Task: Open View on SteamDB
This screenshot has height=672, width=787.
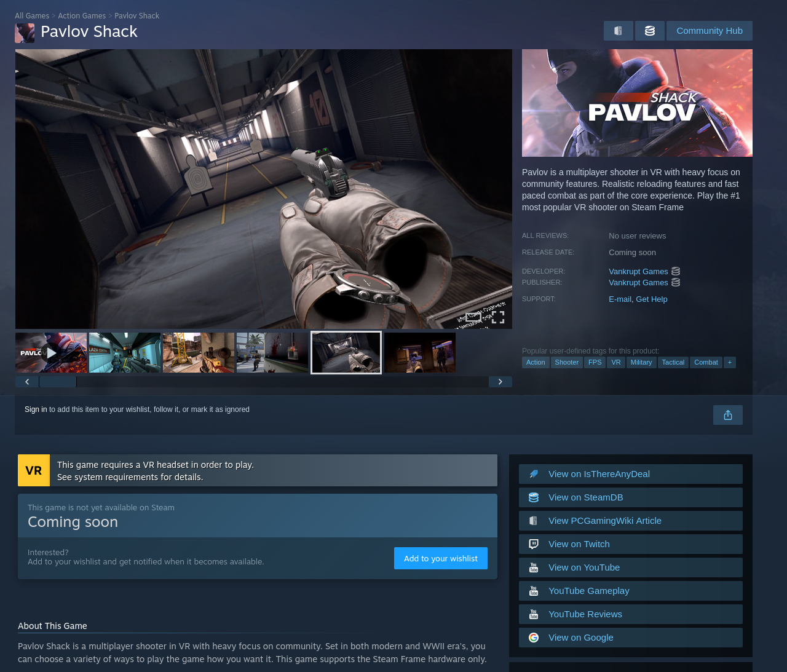Action: click(631, 497)
